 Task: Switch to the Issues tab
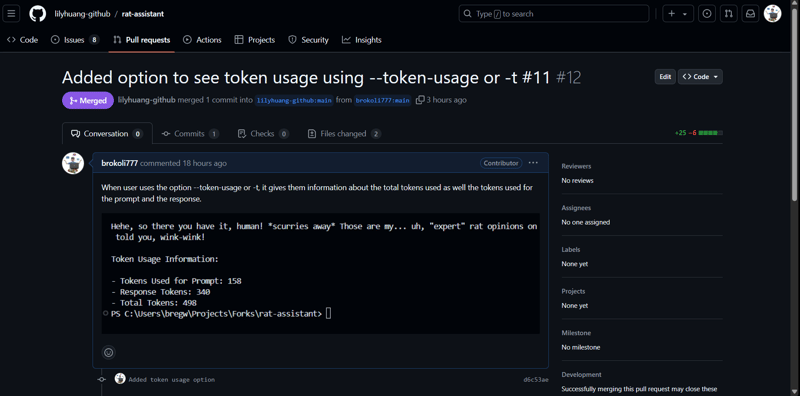click(75, 40)
